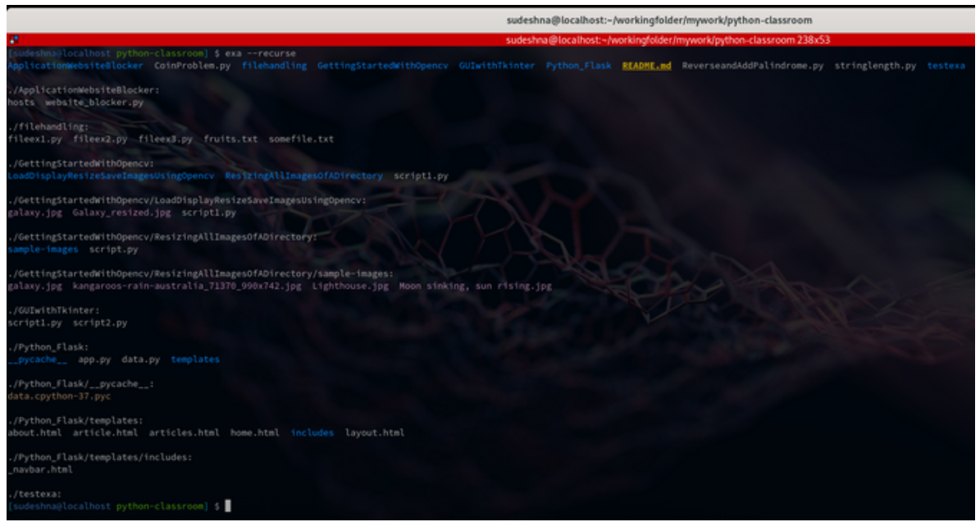Select 'about.html' file name
The image size is (980, 522).
(x=34, y=433)
